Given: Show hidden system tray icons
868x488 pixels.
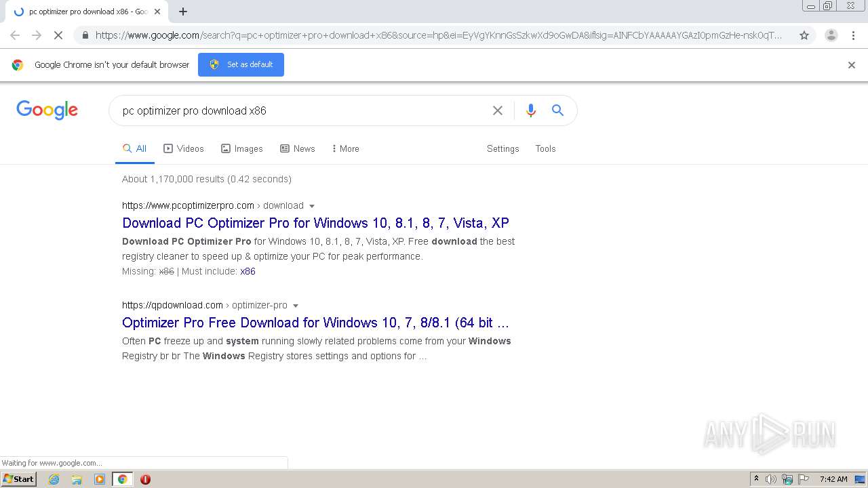Looking at the screenshot, I should click(x=756, y=479).
